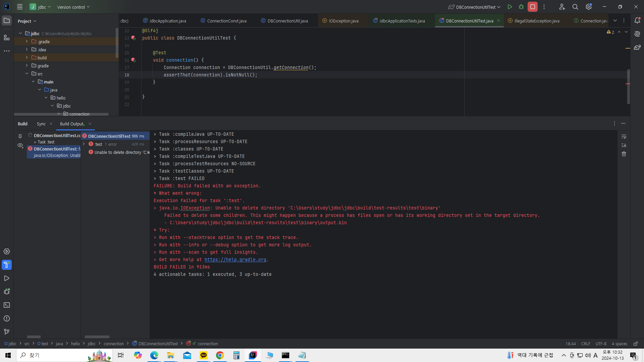Image resolution: width=644 pixels, height=362 pixels.
Task: Open the Gradle elephant tool window
Action: (x=637, y=47)
